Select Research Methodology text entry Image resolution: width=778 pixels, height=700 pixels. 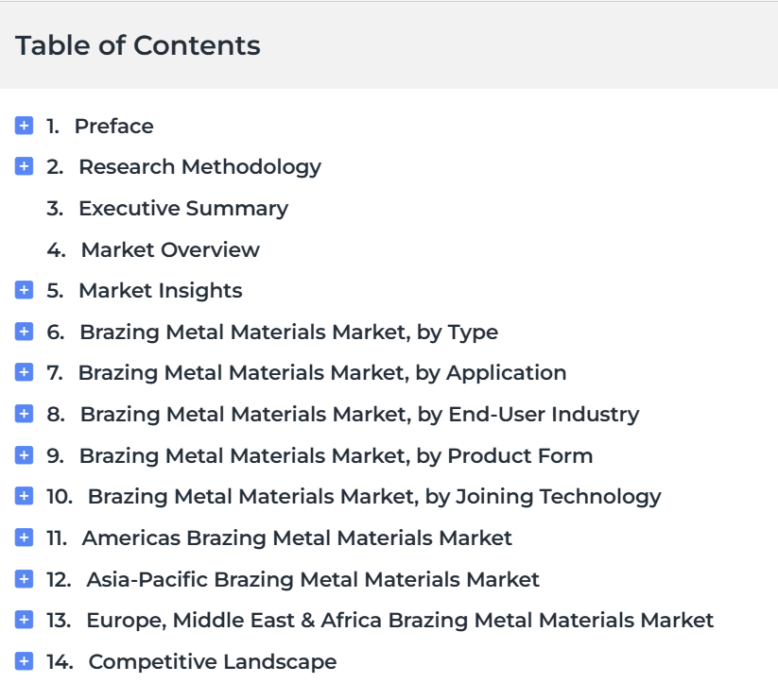pos(200,167)
